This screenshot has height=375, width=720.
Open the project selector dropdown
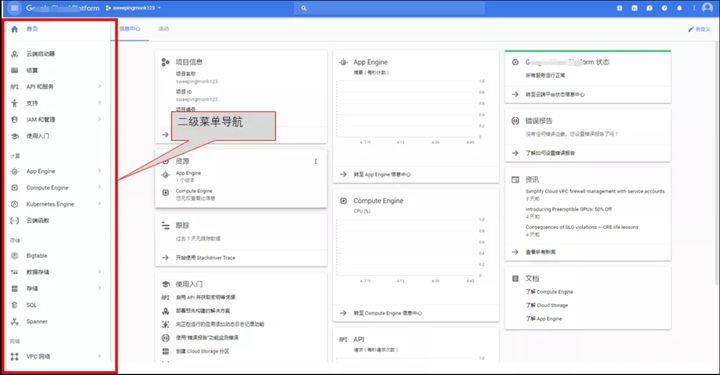click(x=133, y=8)
